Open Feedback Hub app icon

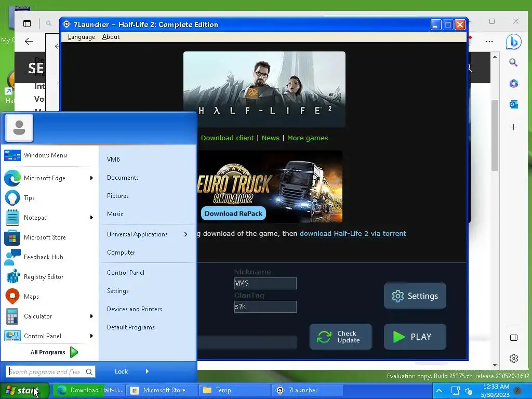(x=12, y=257)
